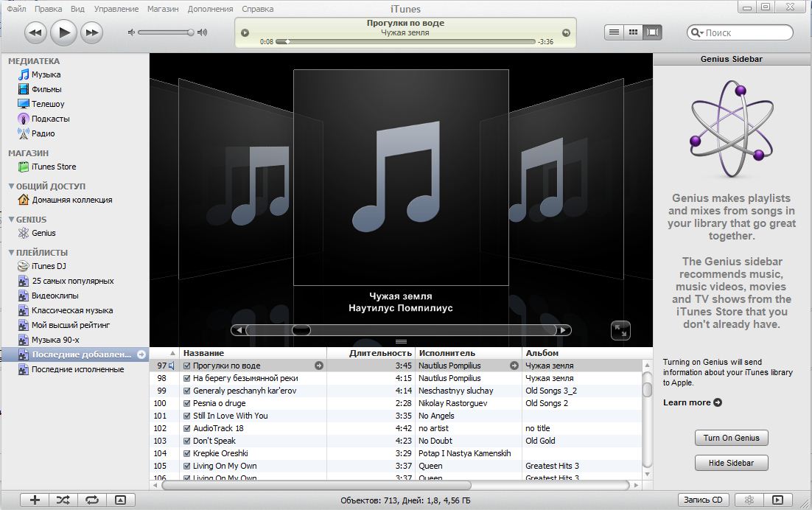Click the Play button

pyautogui.click(x=63, y=32)
